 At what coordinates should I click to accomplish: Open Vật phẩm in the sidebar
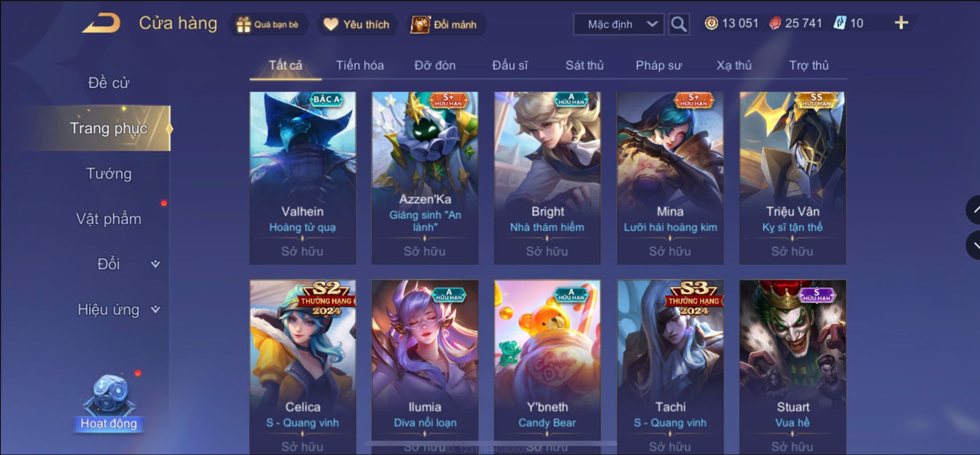[108, 218]
